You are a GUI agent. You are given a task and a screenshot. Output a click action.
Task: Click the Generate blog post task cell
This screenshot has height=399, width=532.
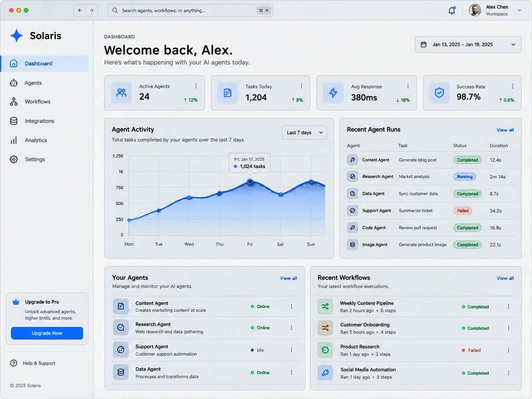coord(418,160)
